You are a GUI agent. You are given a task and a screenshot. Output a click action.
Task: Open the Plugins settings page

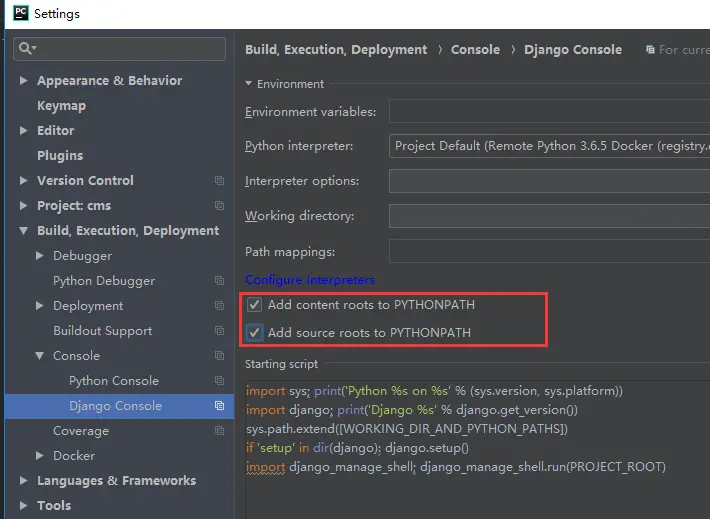[60, 156]
